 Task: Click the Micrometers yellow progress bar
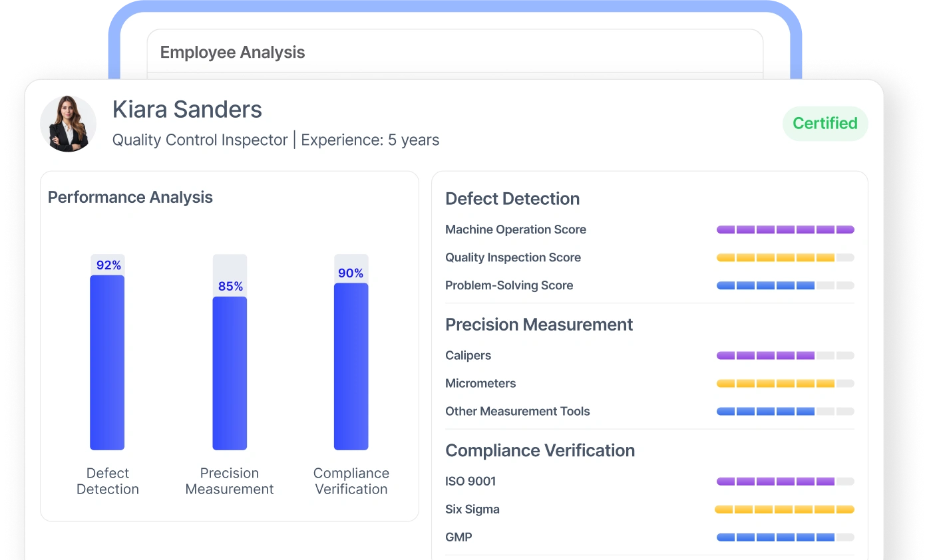(785, 383)
